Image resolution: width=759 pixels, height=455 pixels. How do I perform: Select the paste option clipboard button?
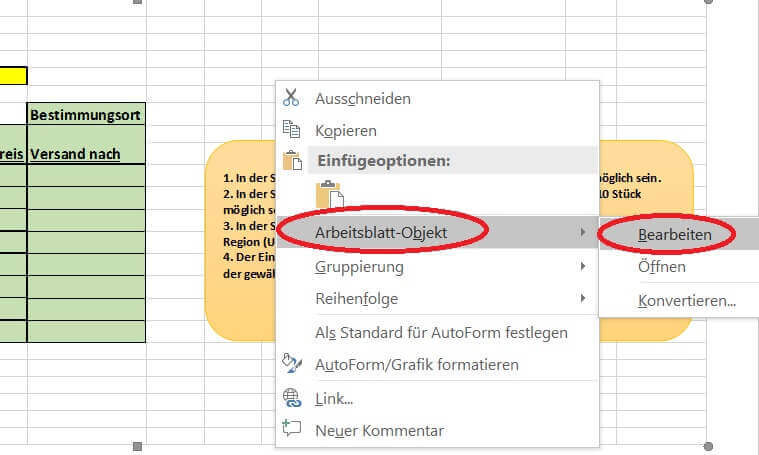point(330,195)
